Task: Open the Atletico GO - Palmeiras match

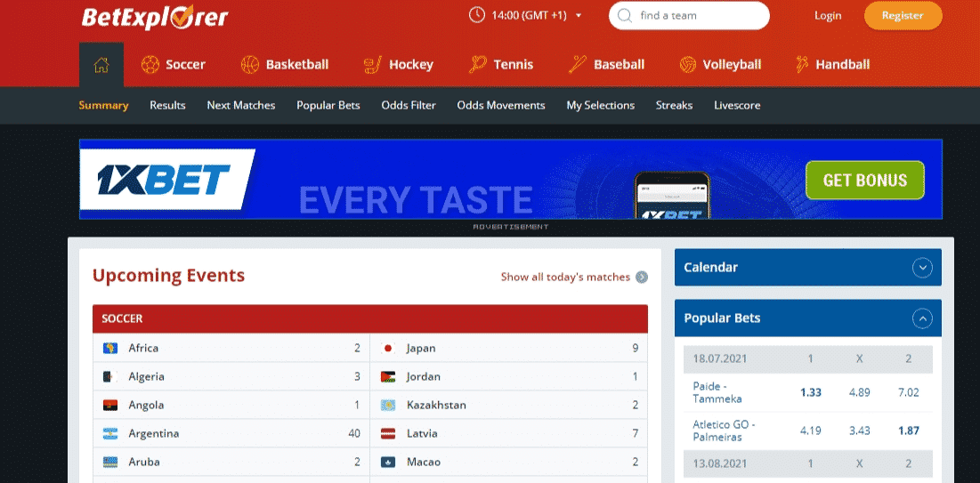Action: click(724, 431)
